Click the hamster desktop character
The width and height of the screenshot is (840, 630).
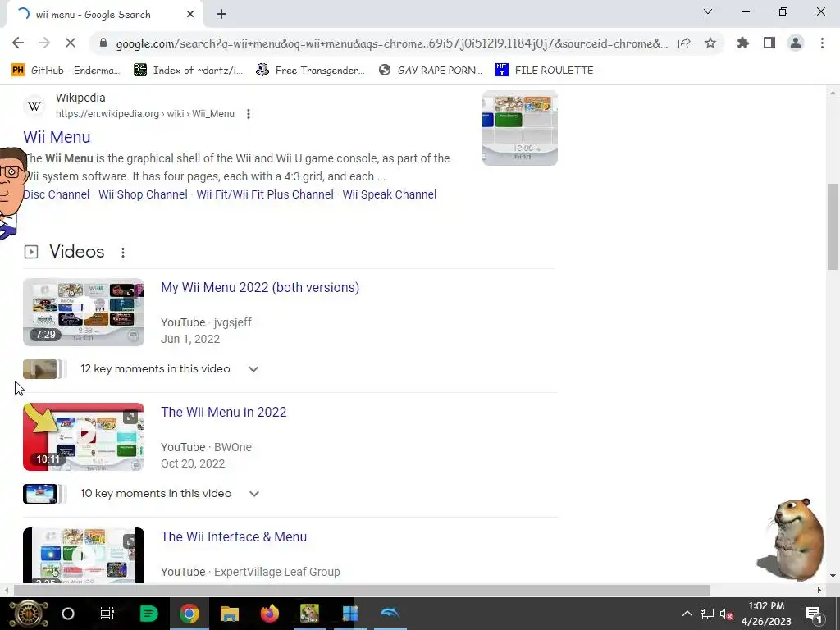click(793, 540)
